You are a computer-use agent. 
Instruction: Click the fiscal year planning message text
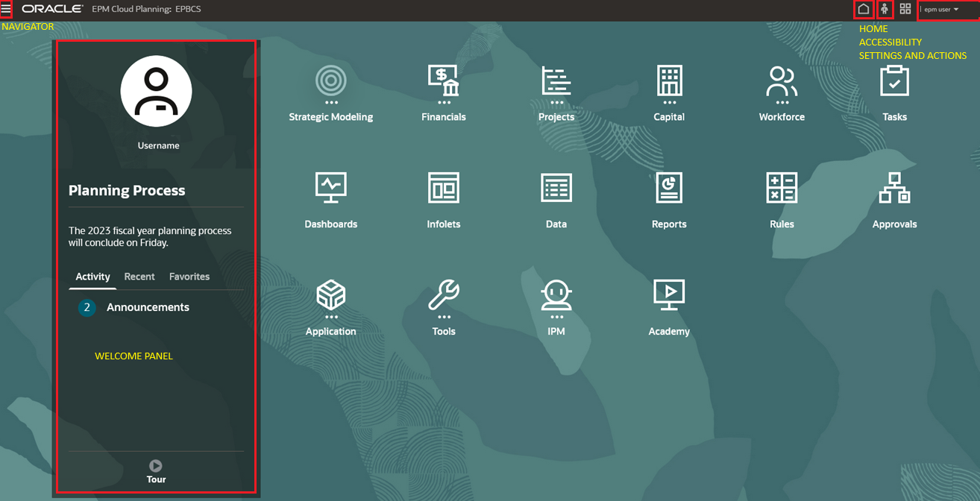pyautogui.click(x=150, y=236)
